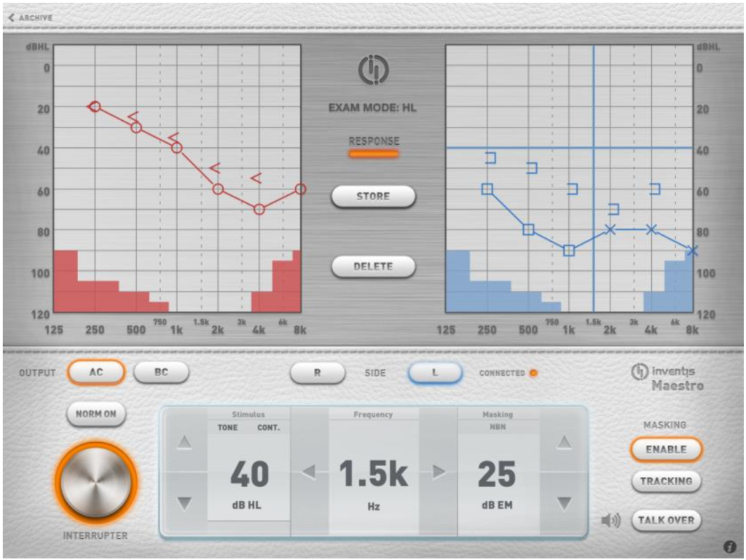746x560 pixels.
Task: Select right ear circle at 250 Hz
Action: (95, 106)
